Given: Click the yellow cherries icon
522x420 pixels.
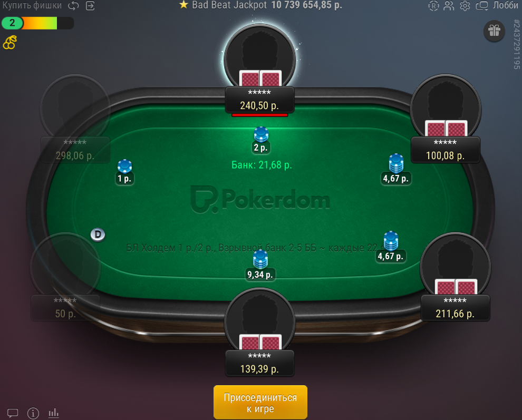Looking at the screenshot, I should 9,42.
